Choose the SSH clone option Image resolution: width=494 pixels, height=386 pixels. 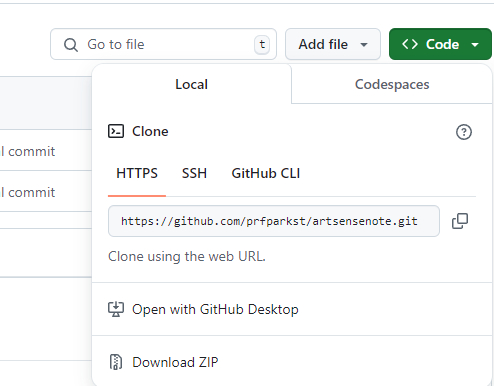(x=194, y=173)
